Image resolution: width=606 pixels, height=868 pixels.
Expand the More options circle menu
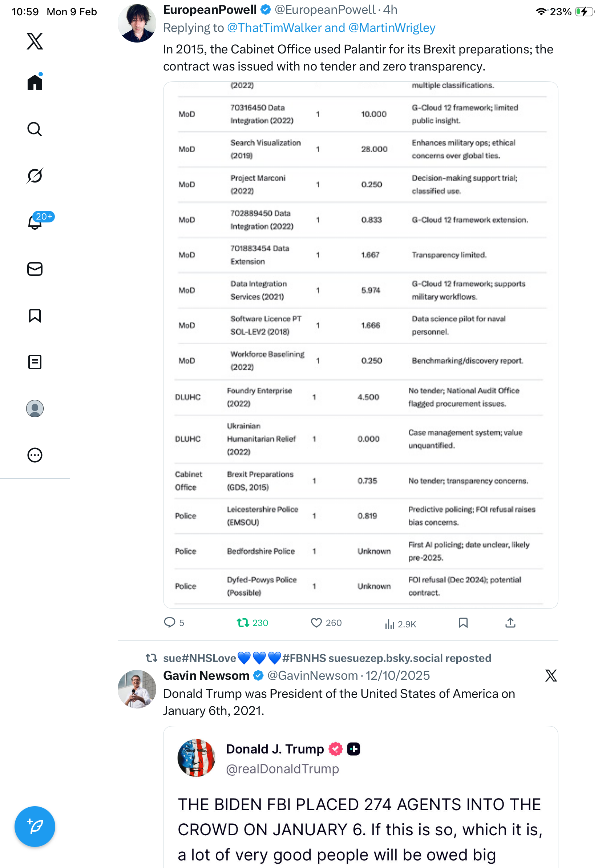click(35, 455)
